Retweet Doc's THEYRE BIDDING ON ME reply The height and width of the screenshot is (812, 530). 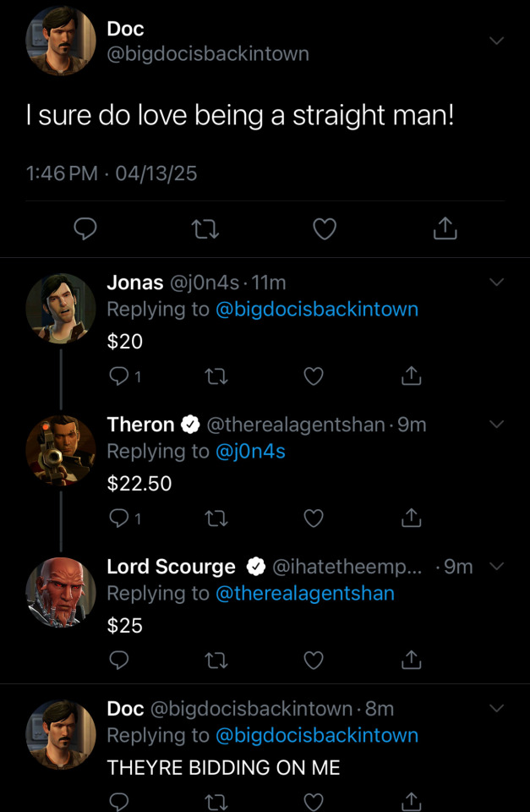tap(217, 800)
